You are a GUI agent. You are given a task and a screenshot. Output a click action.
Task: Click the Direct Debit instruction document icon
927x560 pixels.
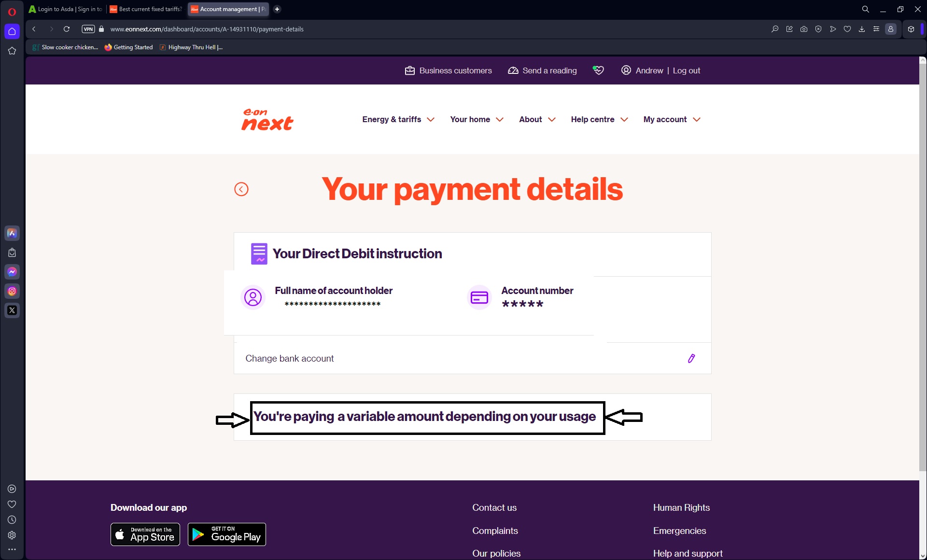[259, 253]
